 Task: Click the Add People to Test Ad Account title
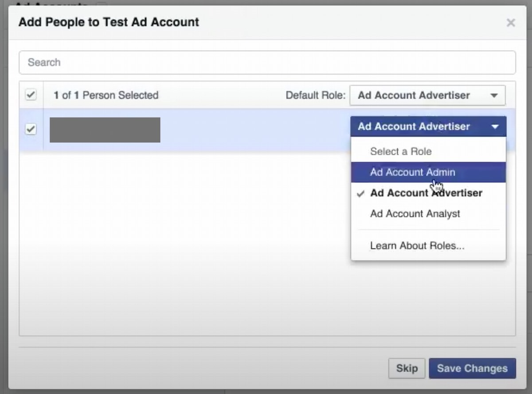click(109, 22)
